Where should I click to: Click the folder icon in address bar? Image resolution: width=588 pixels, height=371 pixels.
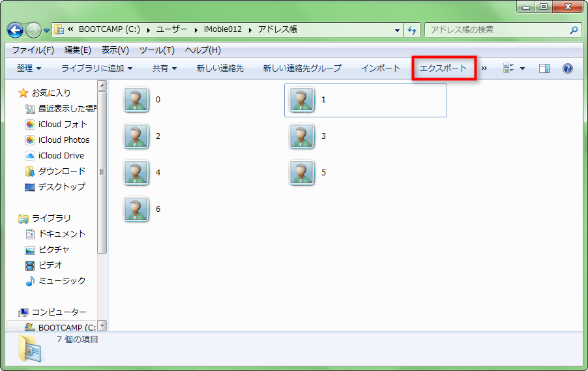pyautogui.click(x=59, y=29)
